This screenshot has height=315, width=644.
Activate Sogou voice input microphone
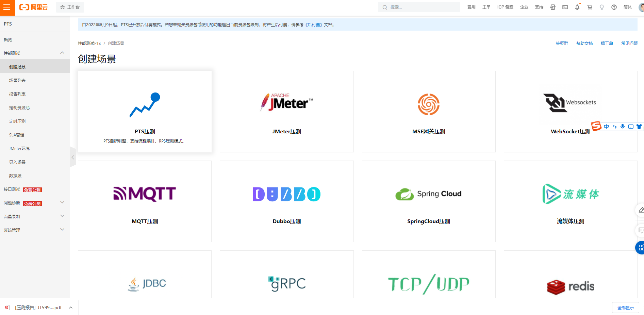point(623,127)
